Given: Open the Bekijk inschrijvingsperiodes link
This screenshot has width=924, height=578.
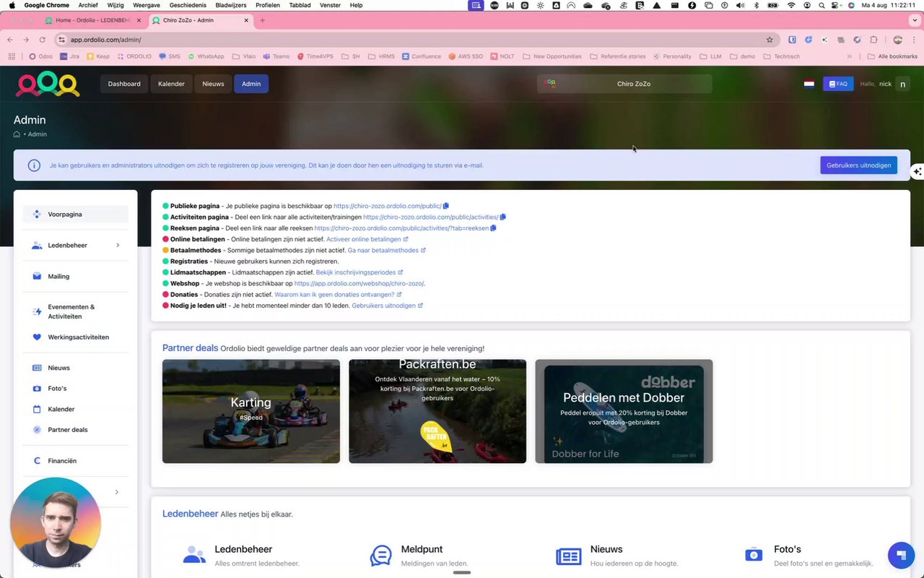Looking at the screenshot, I should coord(359,272).
